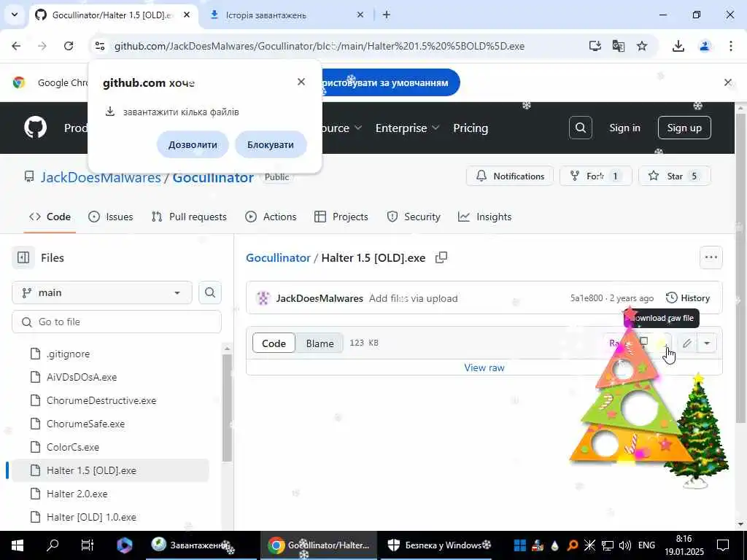Reload the page with refresh icon
This screenshot has width=747, height=560.
(x=69, y=46)
